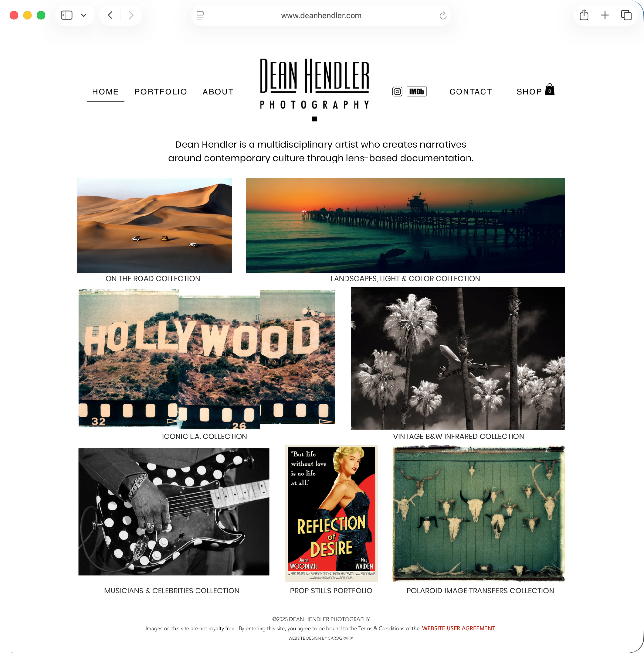Minimize the window with the yellow button

[x=27, y=15]
